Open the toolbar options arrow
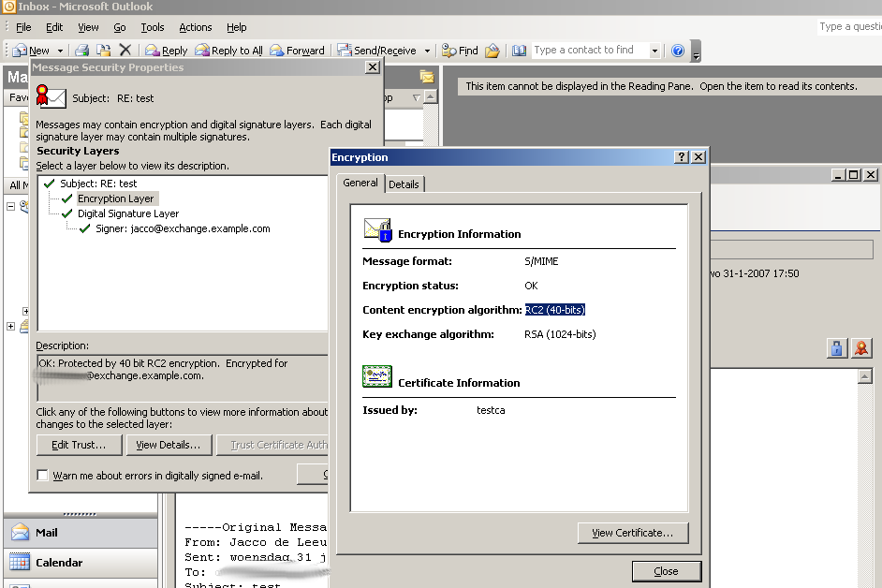 [696, 51]
